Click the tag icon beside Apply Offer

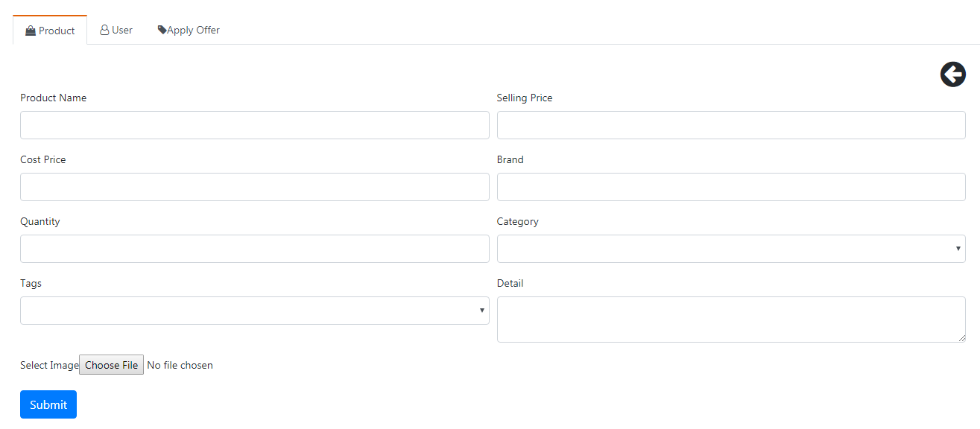[x=162, y=30]
